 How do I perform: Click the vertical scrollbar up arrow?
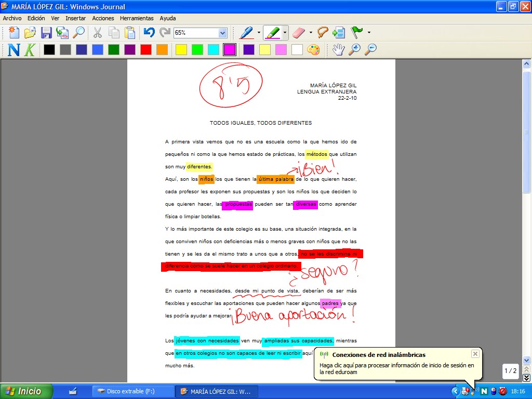click(527, 63)
